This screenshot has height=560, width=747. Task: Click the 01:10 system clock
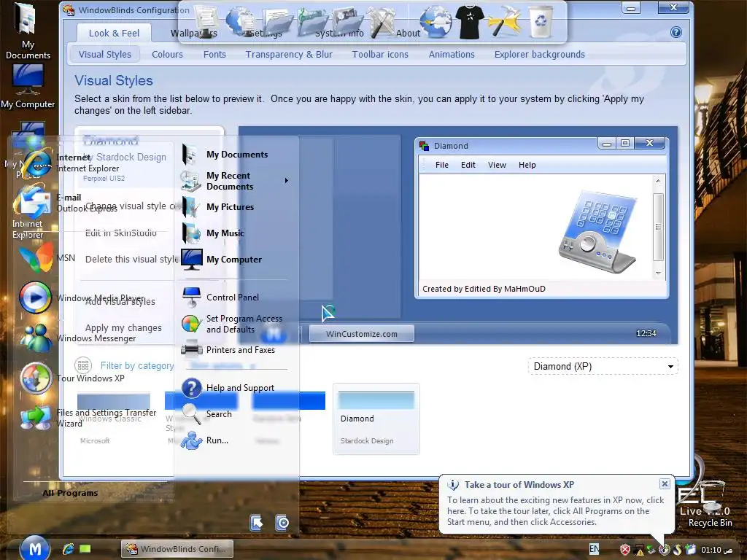click(x=716, y=550)
